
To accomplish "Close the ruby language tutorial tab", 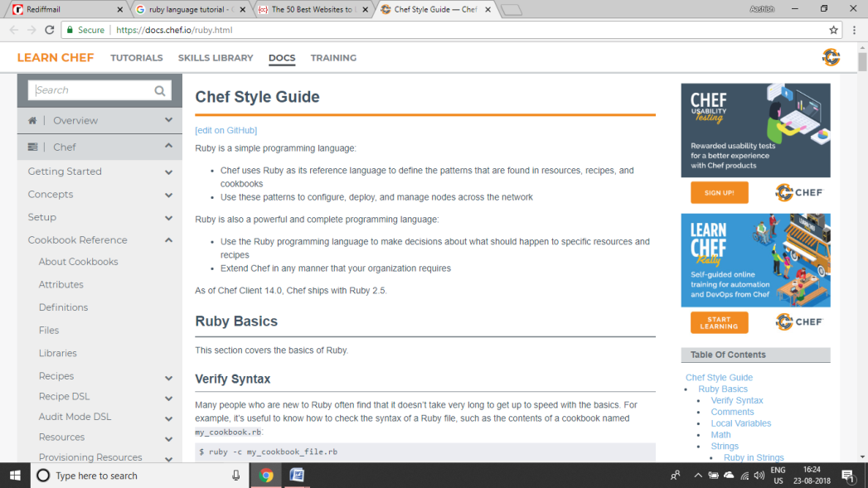I will 242,9.
